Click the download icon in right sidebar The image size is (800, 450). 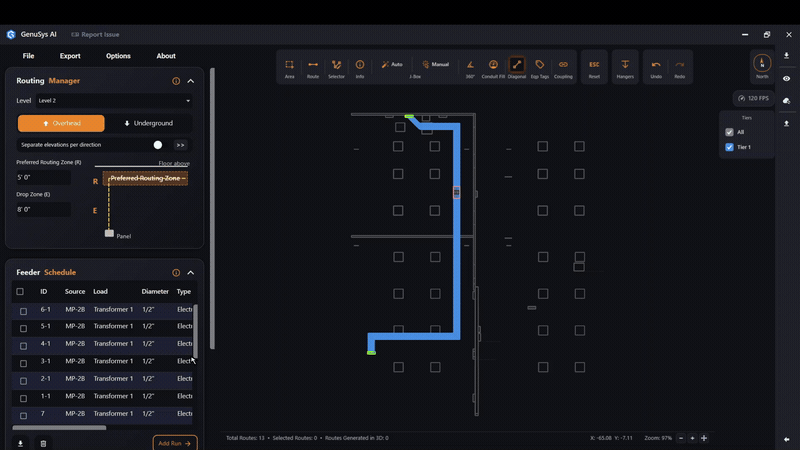coord(786,56)
